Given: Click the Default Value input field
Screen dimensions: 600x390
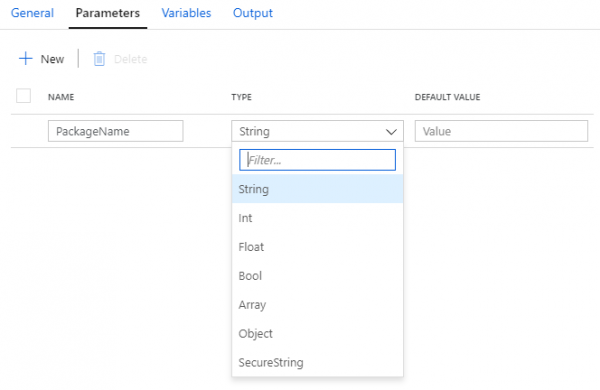Looking at the screenshot, I should (x=501, y=131).
